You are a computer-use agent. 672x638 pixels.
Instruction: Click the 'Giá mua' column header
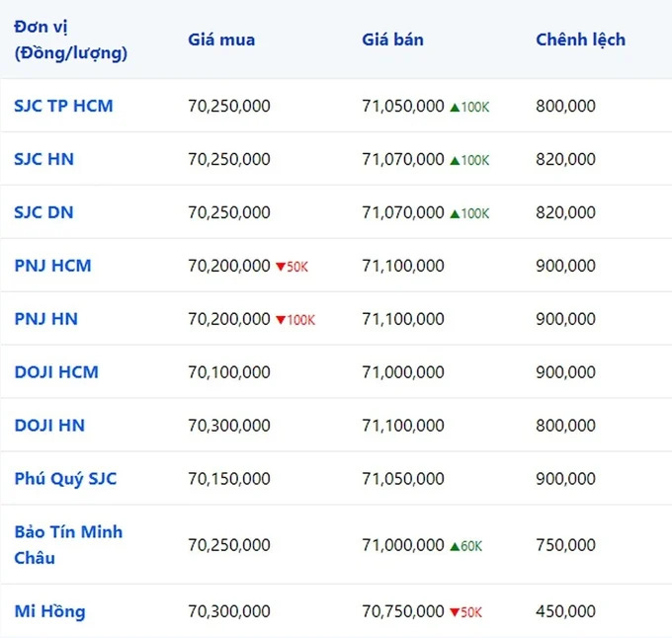pyautogui.click(x=221, y=40)
